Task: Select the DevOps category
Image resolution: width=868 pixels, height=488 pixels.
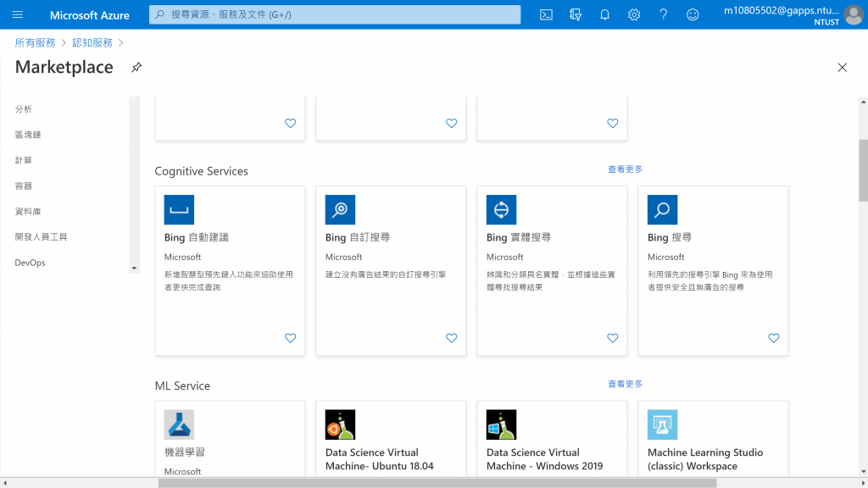Action: 30,263
